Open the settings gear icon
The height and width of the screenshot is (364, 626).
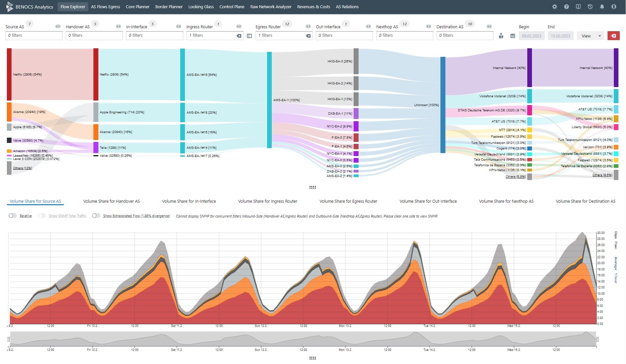point(555,7)
